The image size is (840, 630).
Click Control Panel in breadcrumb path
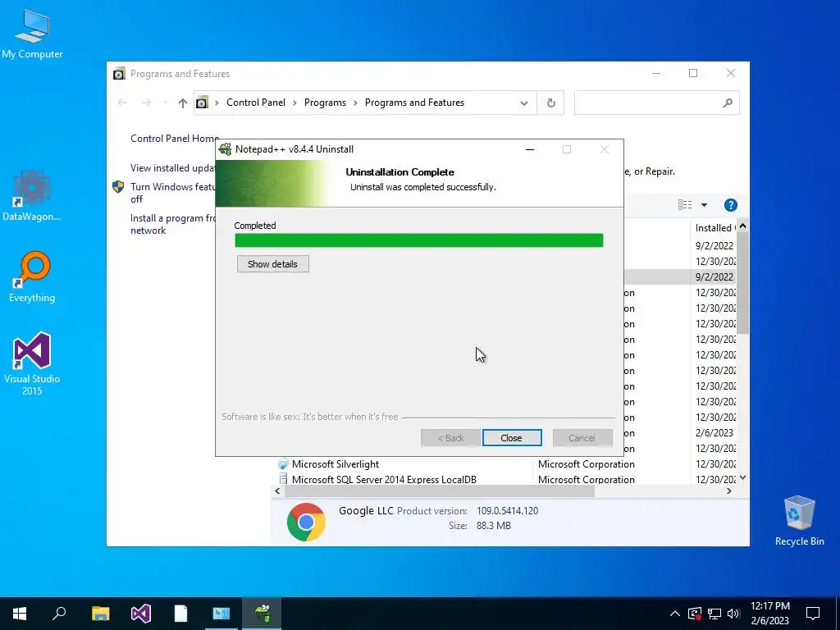pyautogui.click(x=256, y=103)
